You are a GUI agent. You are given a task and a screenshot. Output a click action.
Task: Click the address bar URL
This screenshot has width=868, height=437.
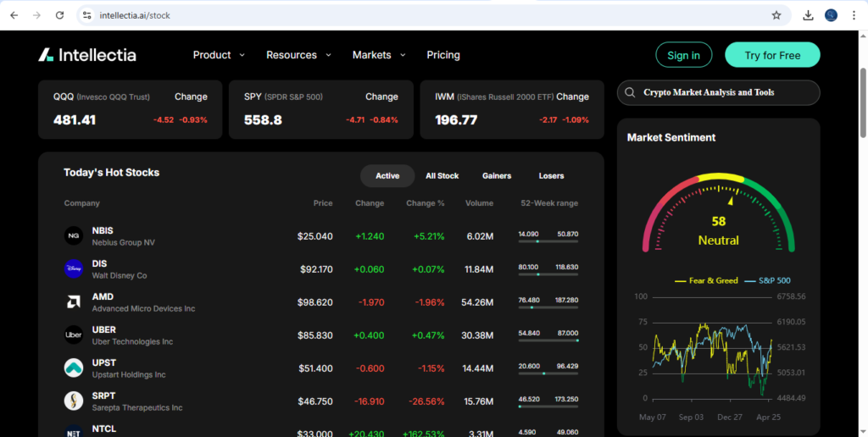click(x=135, y=15)
